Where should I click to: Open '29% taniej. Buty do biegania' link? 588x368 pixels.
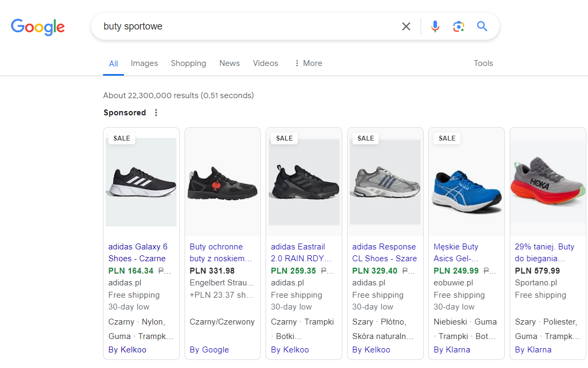click(545, 253)
